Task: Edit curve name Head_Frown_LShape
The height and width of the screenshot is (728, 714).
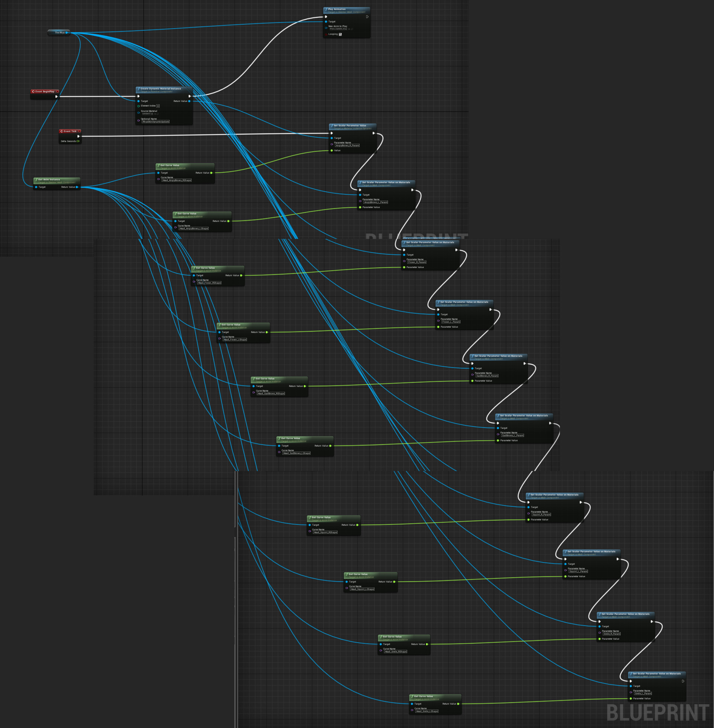Action: 235,339
